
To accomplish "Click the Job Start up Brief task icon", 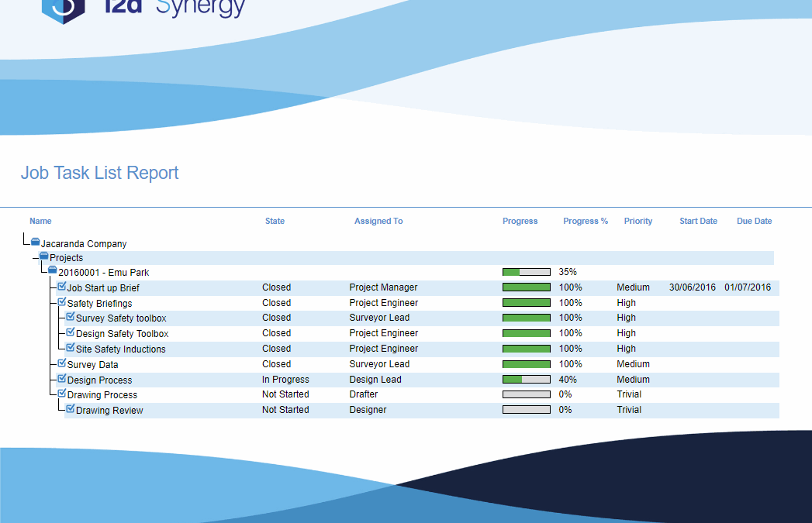I will point(61,286).
